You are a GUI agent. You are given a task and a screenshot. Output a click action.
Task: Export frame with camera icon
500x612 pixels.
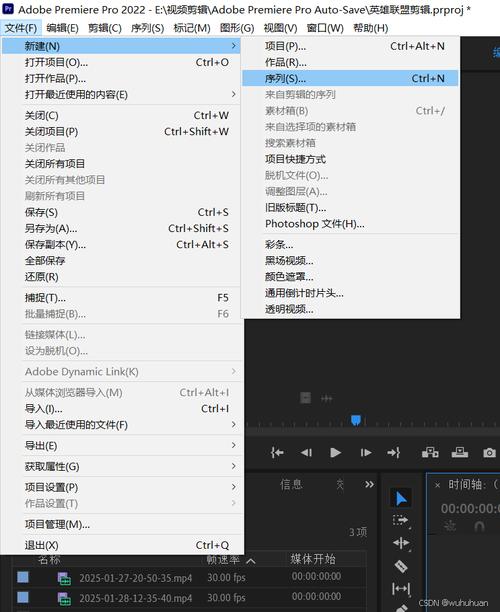489,453
